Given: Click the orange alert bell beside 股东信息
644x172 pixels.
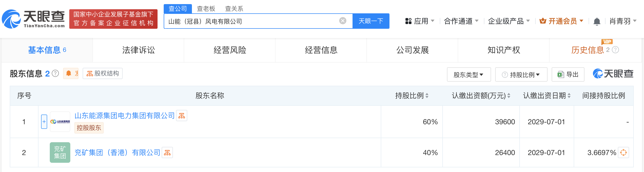Looking at the screenshot, I should tap(69, 73).
